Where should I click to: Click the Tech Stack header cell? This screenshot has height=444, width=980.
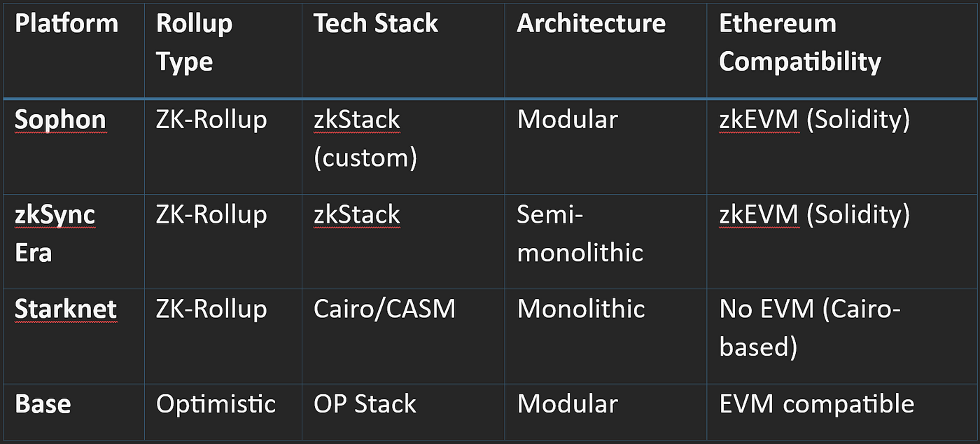click(403, 49)
